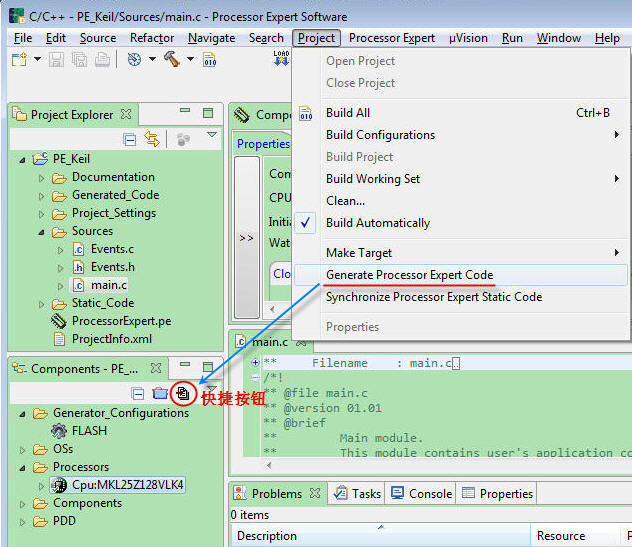Viewport: 632px width, 547px height.
Task: Expand the Static_Code folder
Action: pyautogui.click(x=41, y=304)
